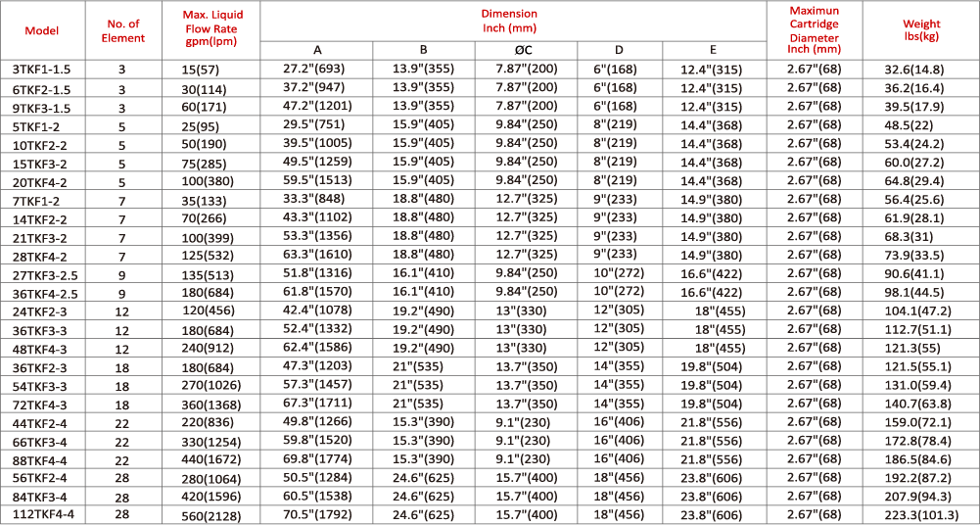
Task: Select flow rate value 125(532)
Action: click(209, 259)
